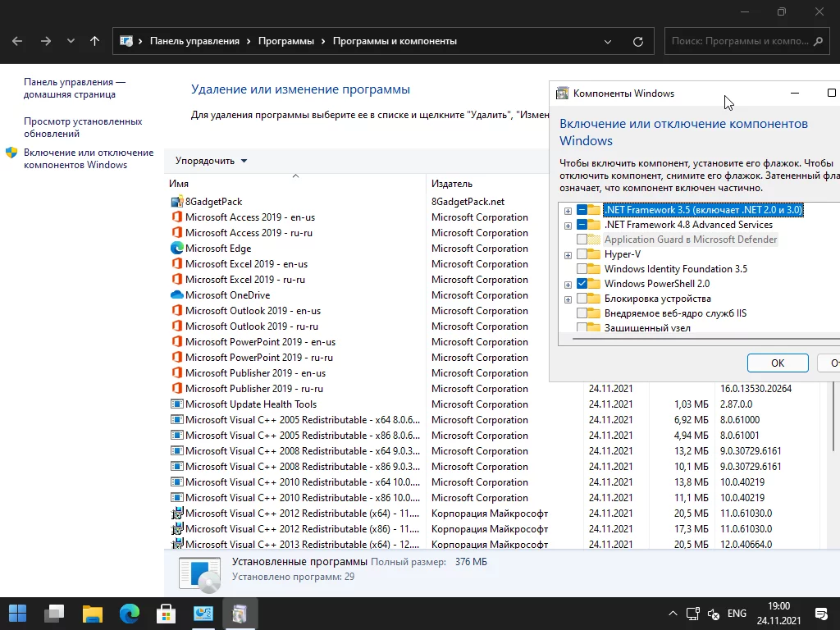840x630 pixels.
Task: Enable 'Блокировка устройства' checkbox
Action: [x=582, y=299]
